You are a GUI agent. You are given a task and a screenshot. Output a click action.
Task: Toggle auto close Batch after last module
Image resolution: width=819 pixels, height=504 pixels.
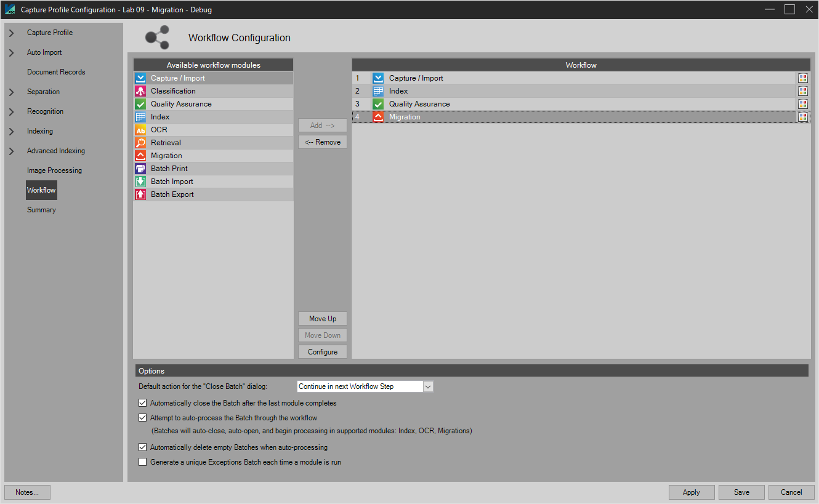tap(143, 403)
